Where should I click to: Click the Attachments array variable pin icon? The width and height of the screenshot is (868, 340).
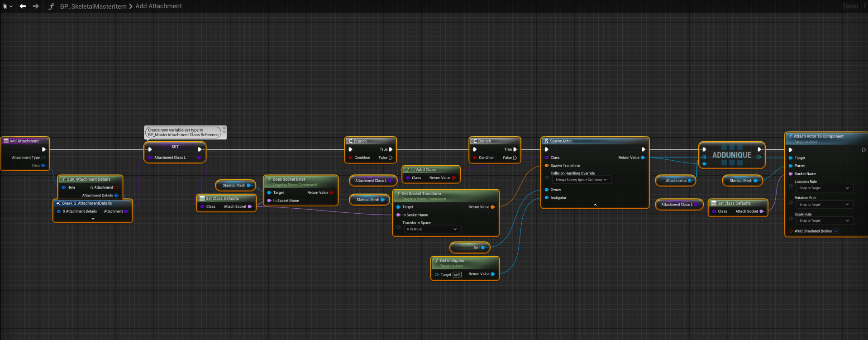[689, 181]
